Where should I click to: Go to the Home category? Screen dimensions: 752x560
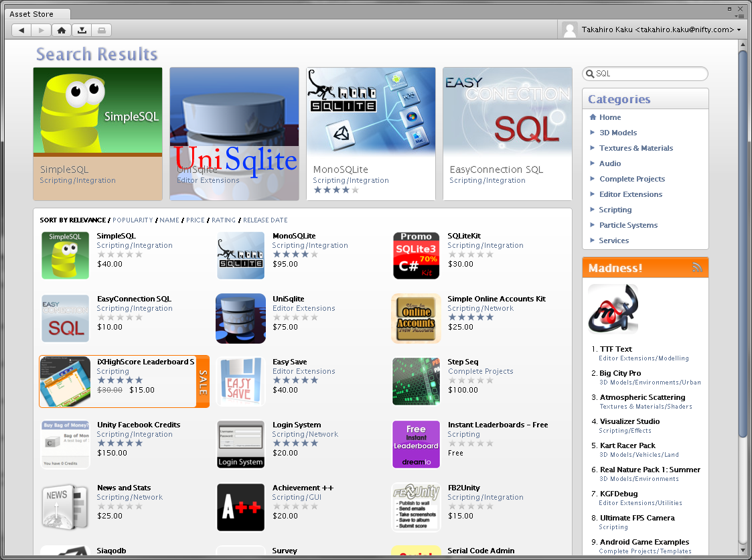coord(609,117)
